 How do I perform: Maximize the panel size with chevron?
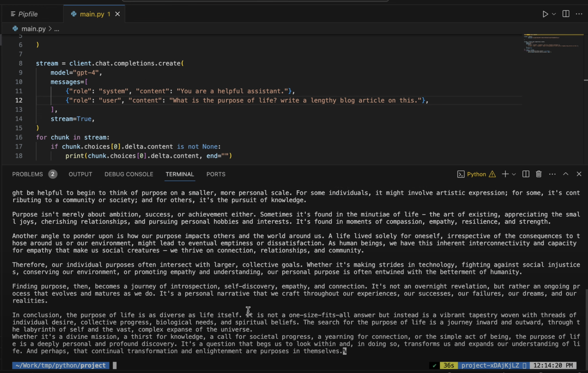point(565,174)
